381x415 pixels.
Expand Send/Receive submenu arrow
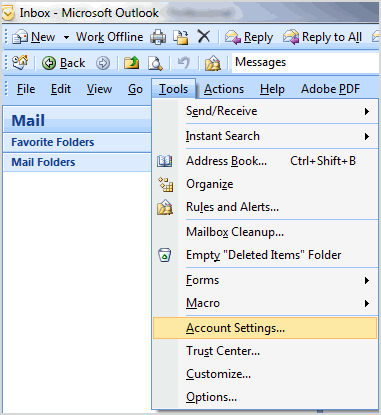(367, 111)
